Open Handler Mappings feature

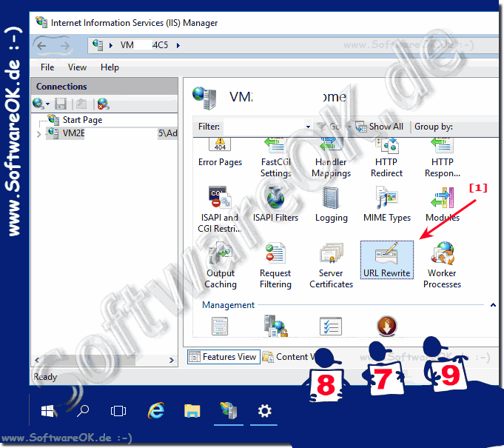(x=331, y=158)
